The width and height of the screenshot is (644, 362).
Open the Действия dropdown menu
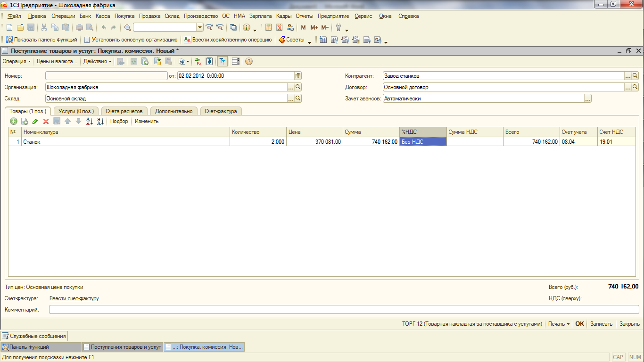[98, 61]
